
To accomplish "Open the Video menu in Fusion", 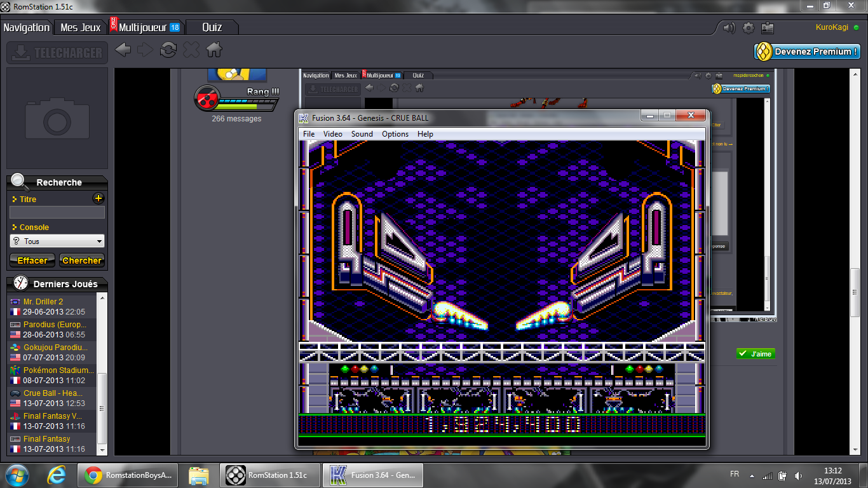I will click(x=332, y=133).
